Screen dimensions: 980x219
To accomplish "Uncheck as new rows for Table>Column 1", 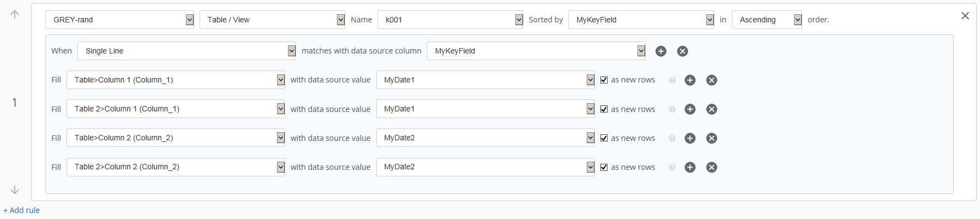I will 604,80.
